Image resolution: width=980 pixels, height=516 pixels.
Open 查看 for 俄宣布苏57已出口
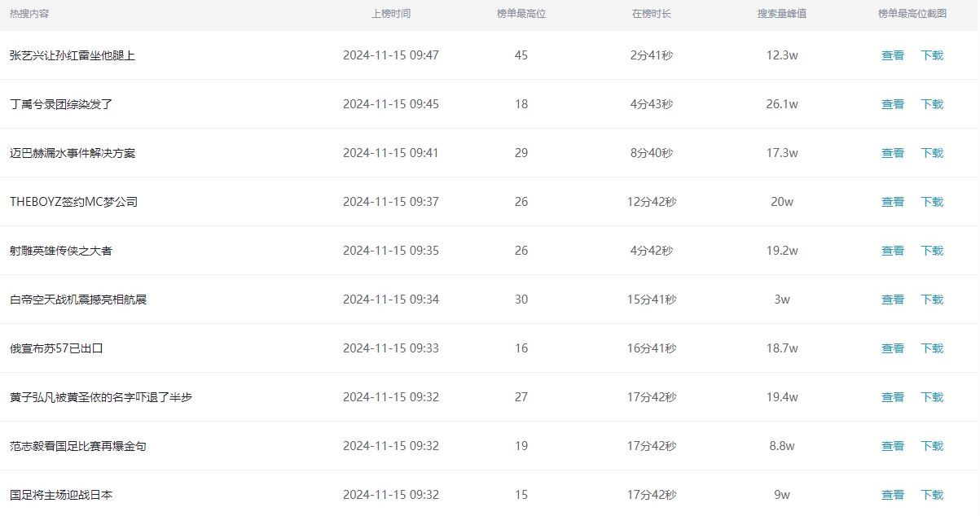coord(893,348)
